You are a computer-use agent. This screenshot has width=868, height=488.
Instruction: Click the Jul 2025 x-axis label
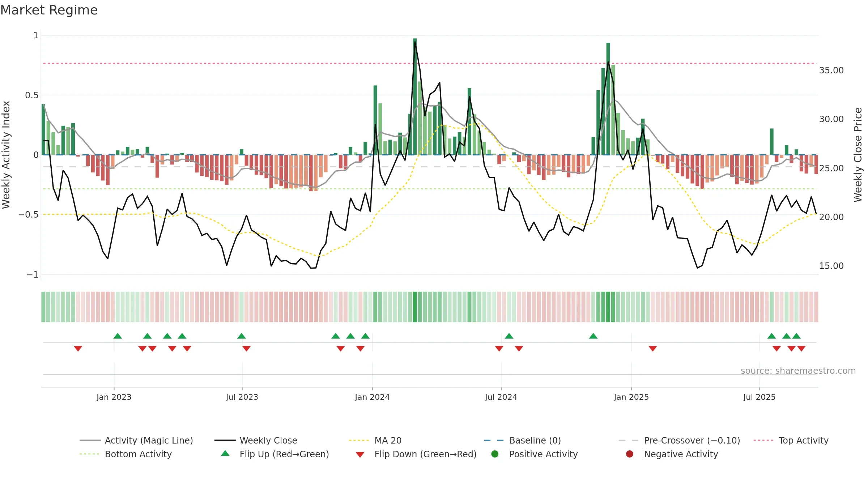(759, 397)
